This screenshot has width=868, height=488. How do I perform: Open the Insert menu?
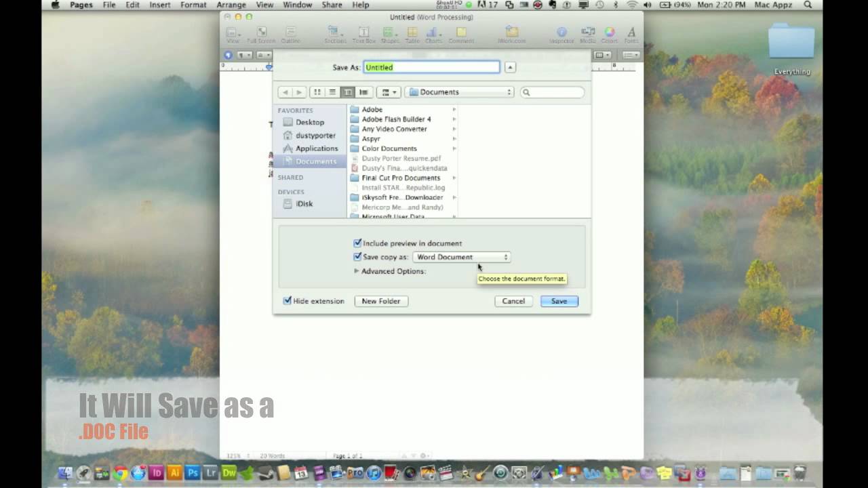(160, 5)
